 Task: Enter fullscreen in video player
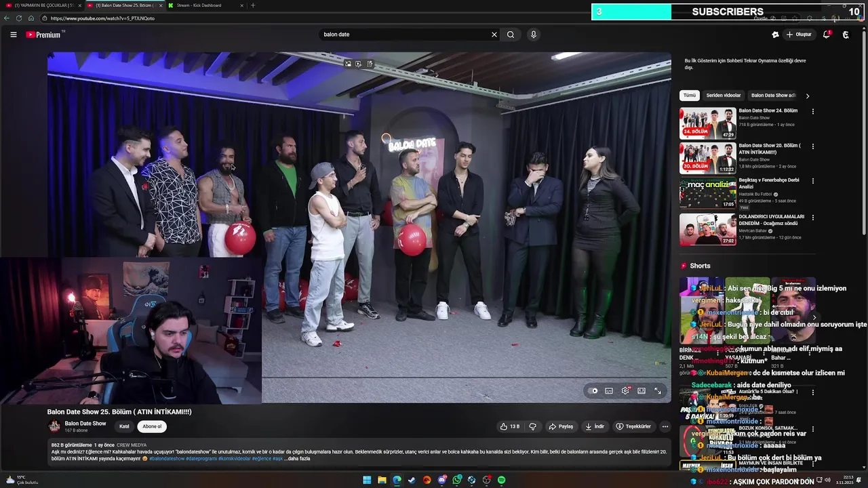click(x=658, y=390)
